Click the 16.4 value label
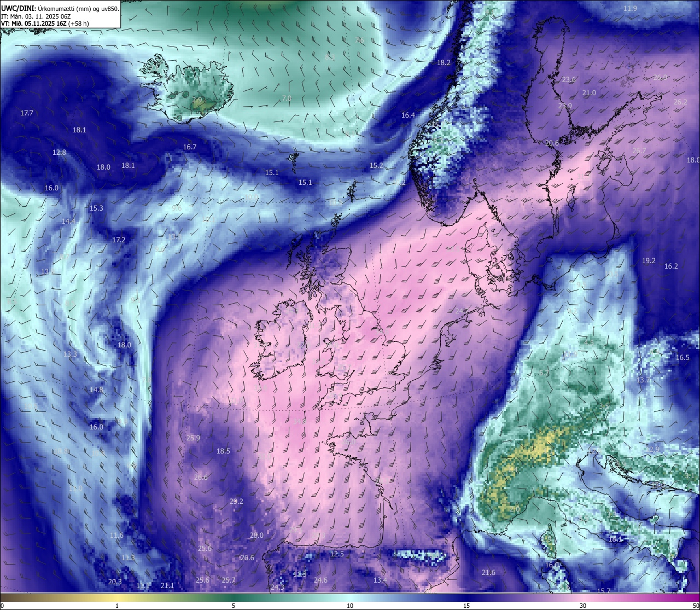This screenshot has width=700, height=610. tap(408, 115)
